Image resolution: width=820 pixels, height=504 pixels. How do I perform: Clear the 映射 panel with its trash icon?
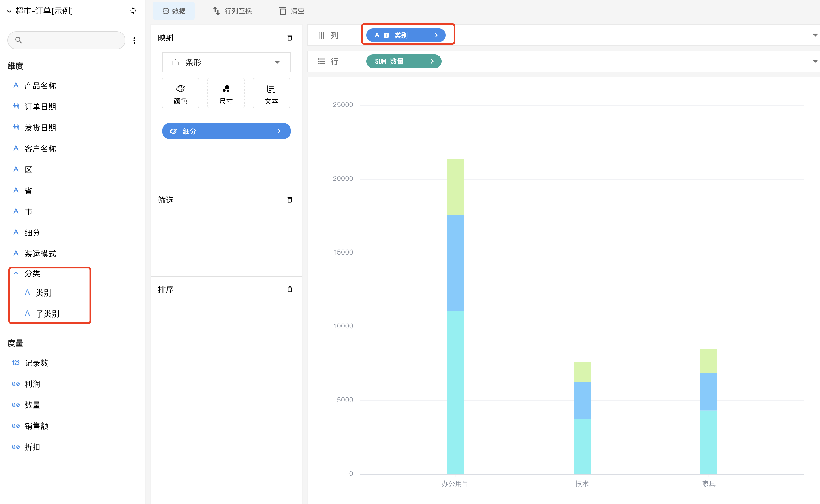click(x=290, y=38)
